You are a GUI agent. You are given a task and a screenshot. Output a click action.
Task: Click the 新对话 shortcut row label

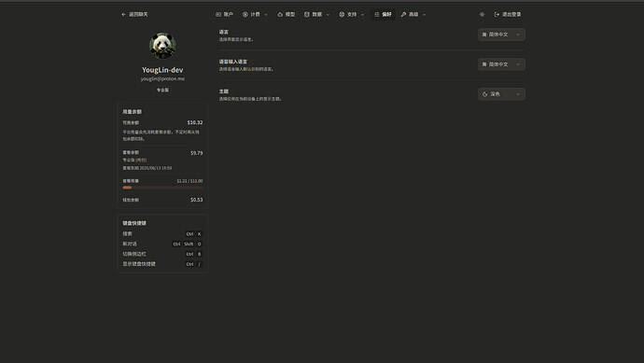click(130, 244)
